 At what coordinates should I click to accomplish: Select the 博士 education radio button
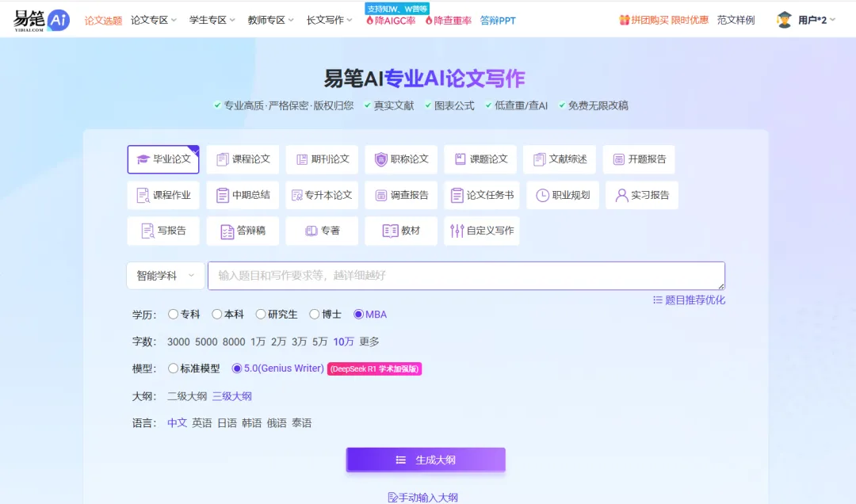(x=314, y=314)
